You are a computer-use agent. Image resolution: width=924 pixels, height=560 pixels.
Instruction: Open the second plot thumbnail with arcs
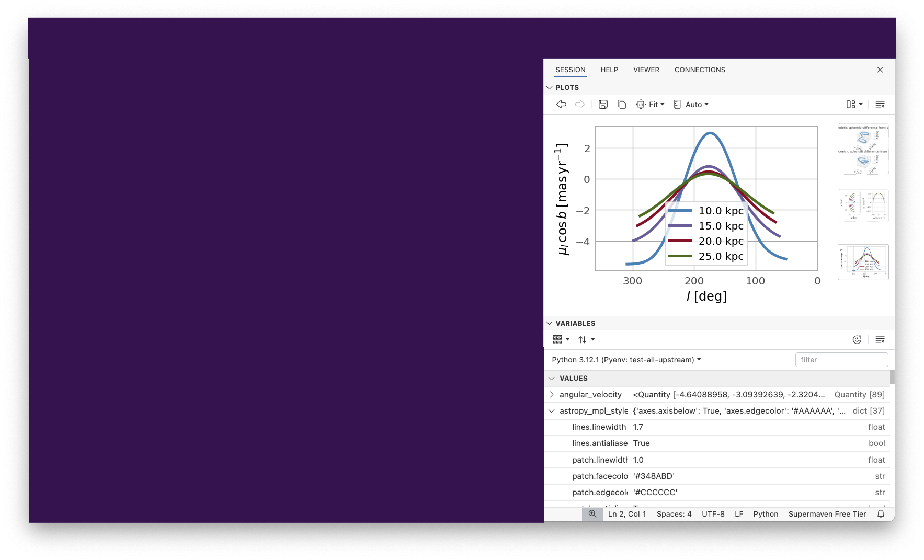coord(863,206)
